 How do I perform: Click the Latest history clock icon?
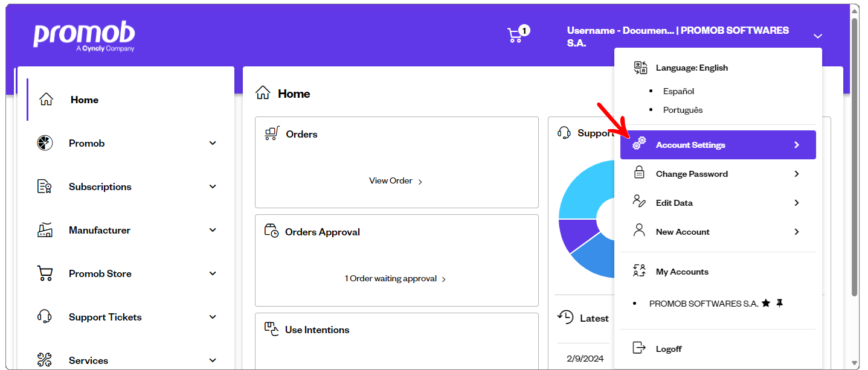565,317
